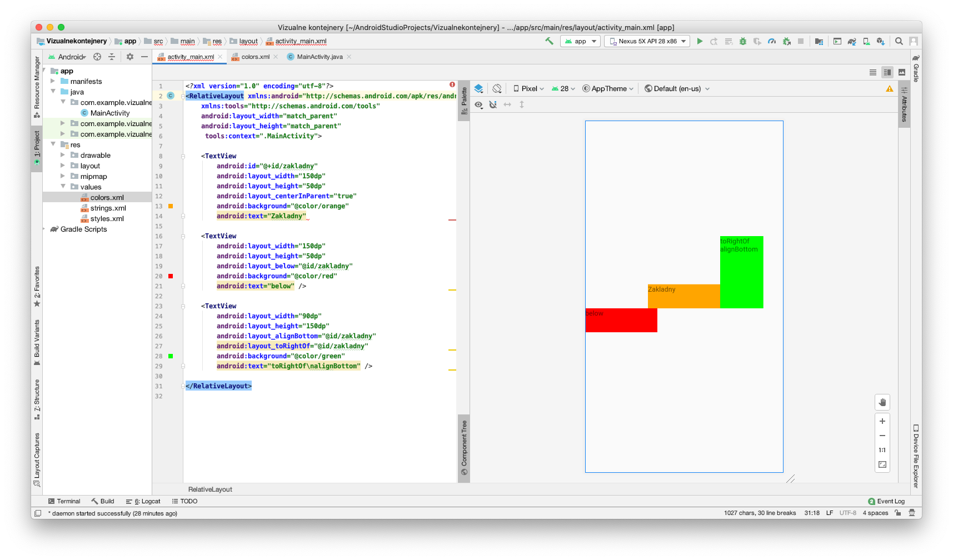Screen dimensions: 953x560
Task: Open the AppTheme selector dropdown
Action: click(x=608, y=88)
